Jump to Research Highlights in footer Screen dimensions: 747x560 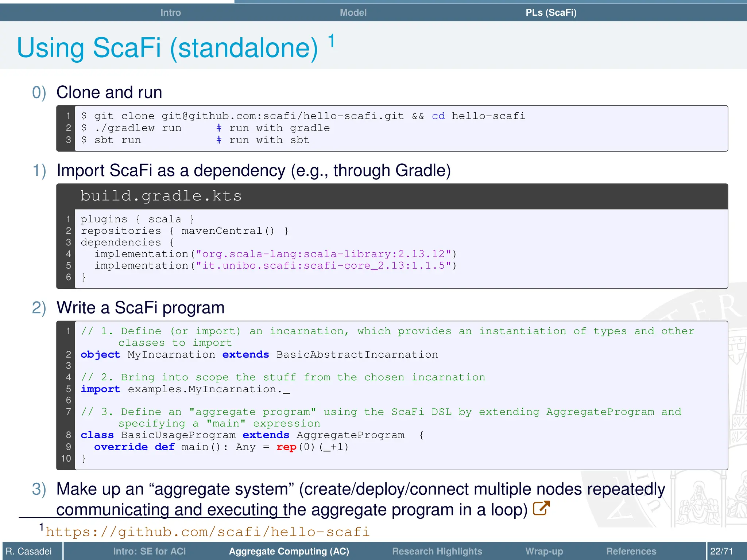pos(437,551)
